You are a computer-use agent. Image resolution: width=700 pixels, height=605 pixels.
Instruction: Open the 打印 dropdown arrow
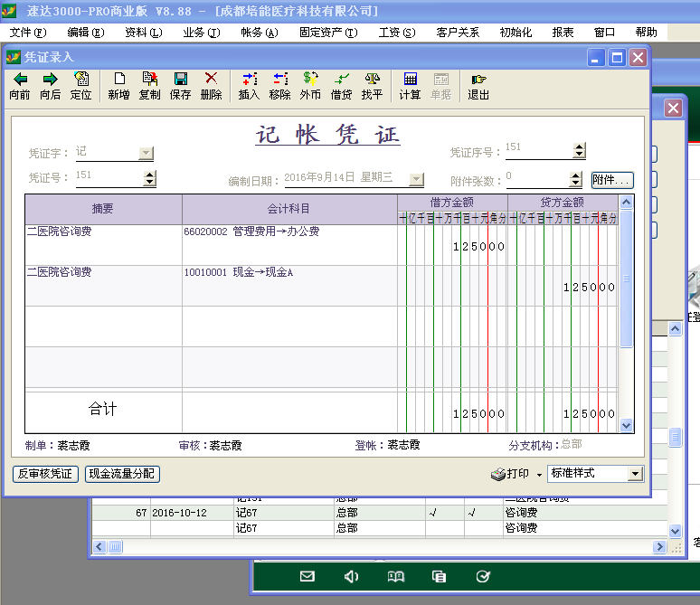539,475
